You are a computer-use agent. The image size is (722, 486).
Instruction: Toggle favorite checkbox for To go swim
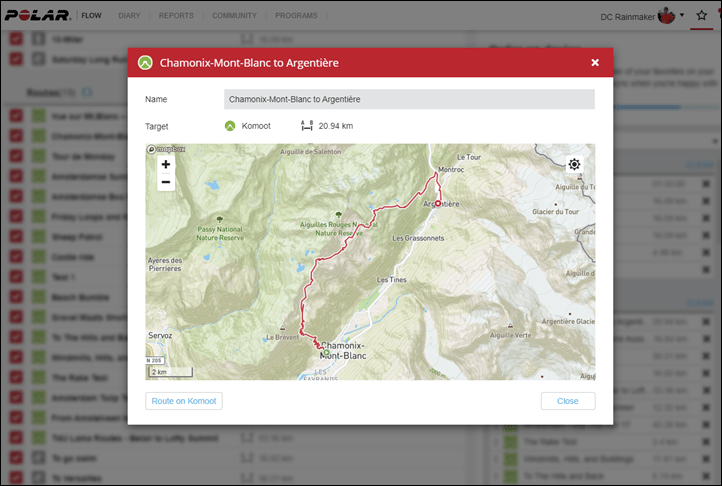(x=16, y=458)
